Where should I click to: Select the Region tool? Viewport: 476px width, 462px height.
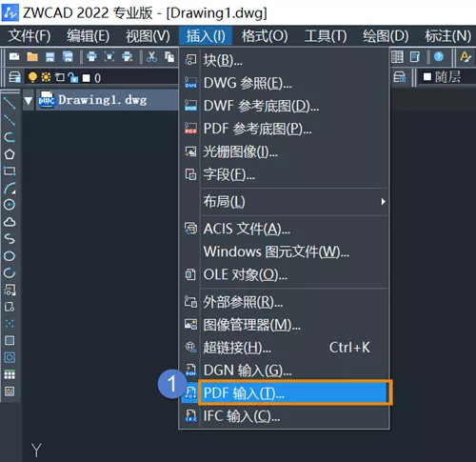point(10,357)
